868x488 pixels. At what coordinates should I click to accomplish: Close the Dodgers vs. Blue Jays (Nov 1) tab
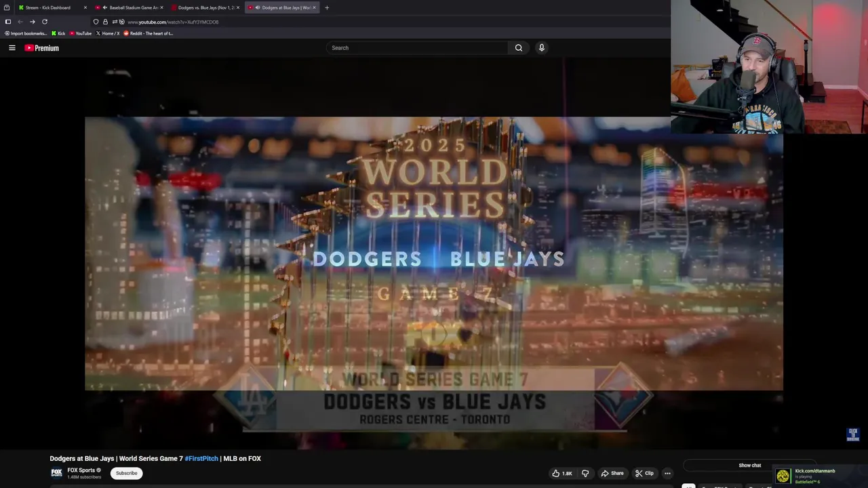[238, 7]
